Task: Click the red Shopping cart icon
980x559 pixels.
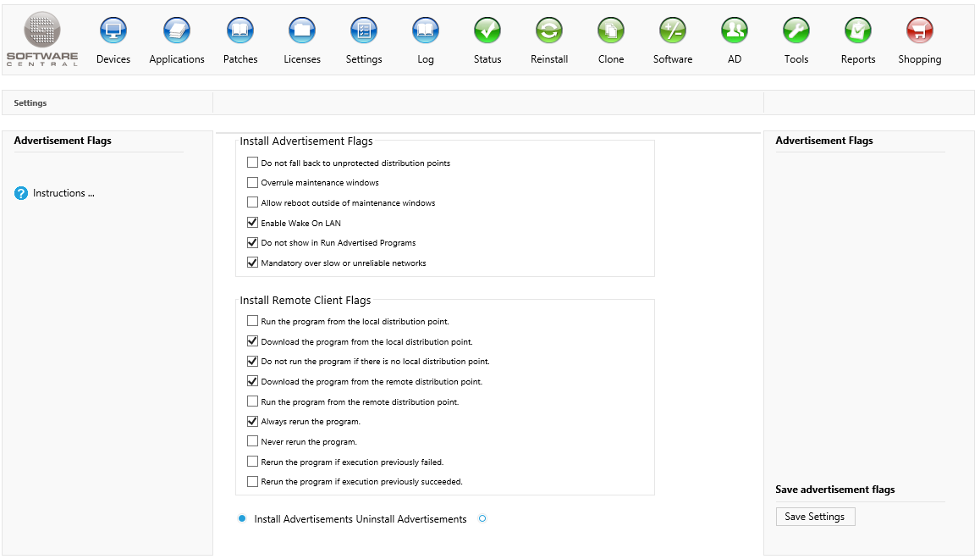Action: 920,31
